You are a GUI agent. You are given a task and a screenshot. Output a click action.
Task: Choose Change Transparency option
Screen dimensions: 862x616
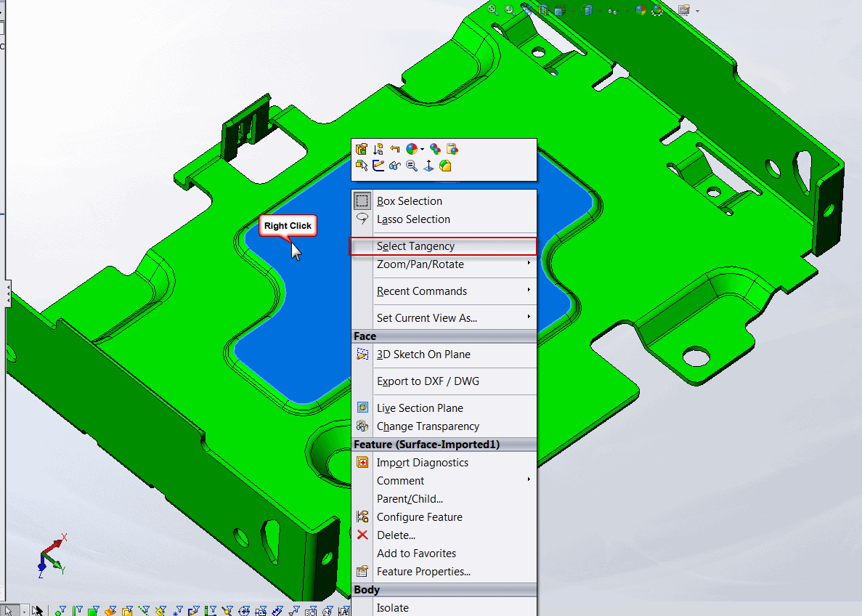tap(444, 426)
